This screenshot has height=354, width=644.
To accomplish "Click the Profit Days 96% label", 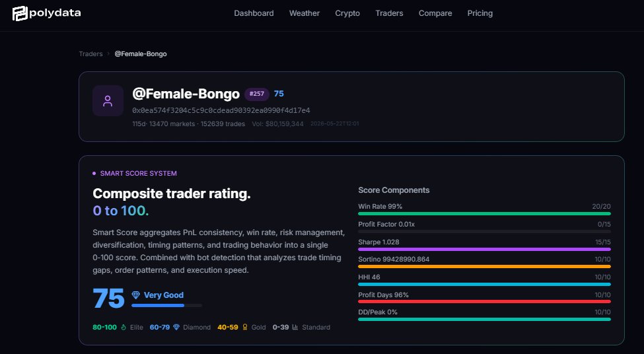I will 383,295.
